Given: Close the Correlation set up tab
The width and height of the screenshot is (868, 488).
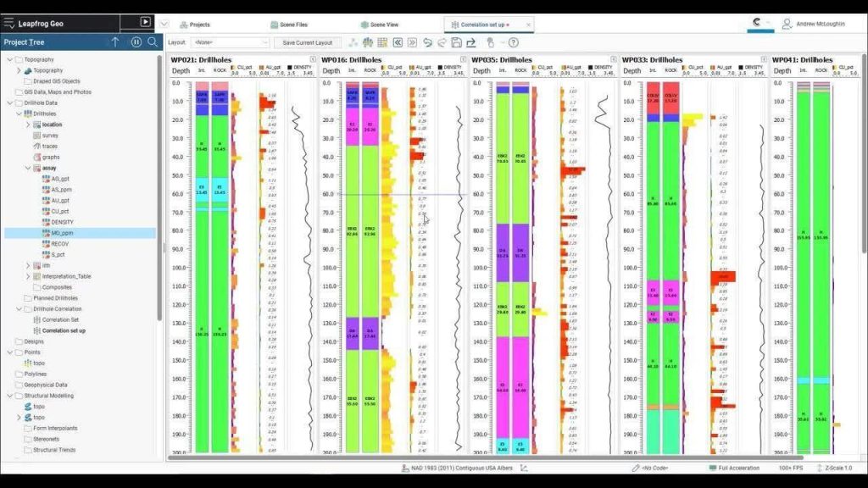Looking at the screenshot, I should pos(508,25).
